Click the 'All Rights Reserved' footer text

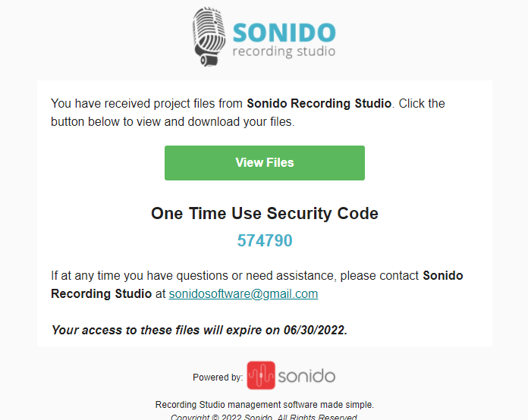click(317, 417)
